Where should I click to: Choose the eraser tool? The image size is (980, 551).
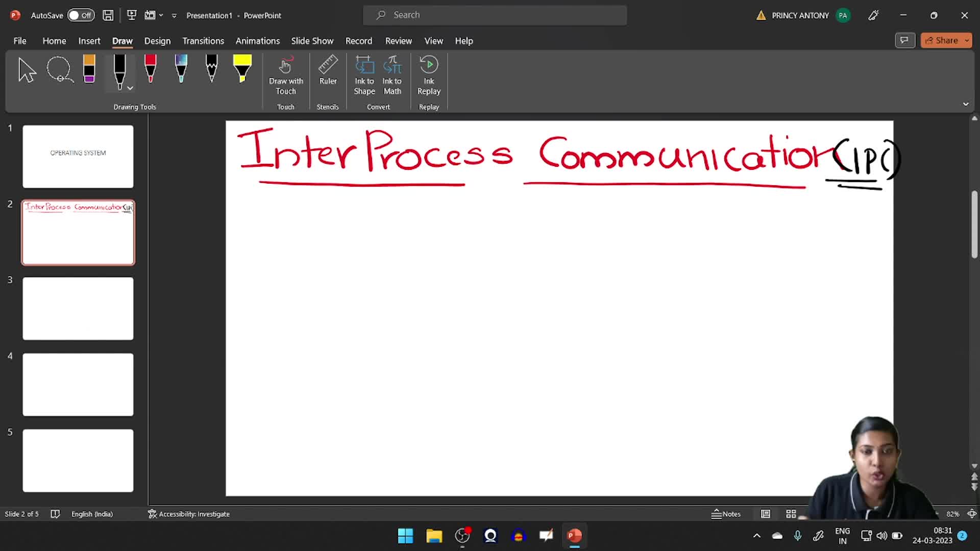coord(89,70)
